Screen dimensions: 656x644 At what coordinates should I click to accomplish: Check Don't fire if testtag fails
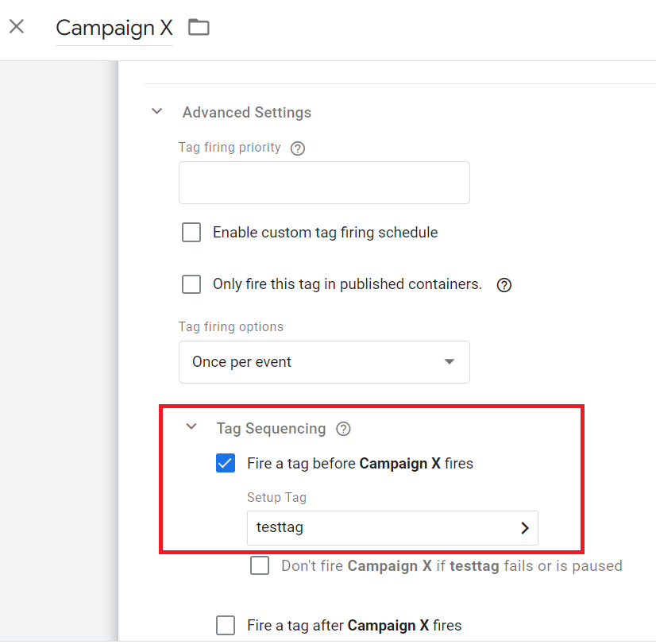pyautogui.click(x=260, y=565)
